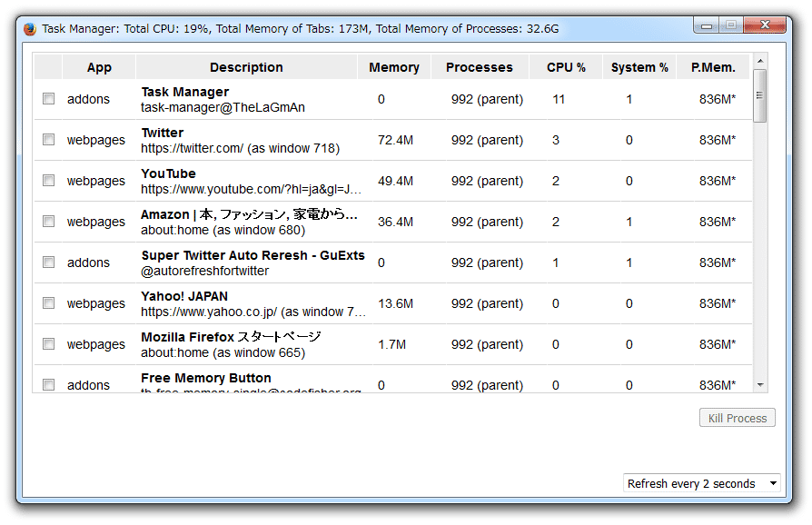
Task: Tick the checkbox for the Twitter row
Action: click(x=49, y=139)
